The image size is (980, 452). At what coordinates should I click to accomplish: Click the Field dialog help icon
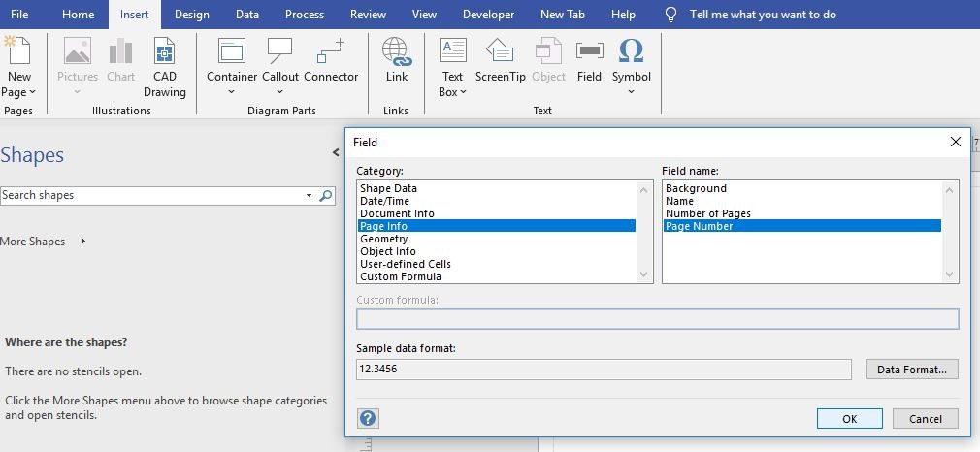click(x=368, y=418)
